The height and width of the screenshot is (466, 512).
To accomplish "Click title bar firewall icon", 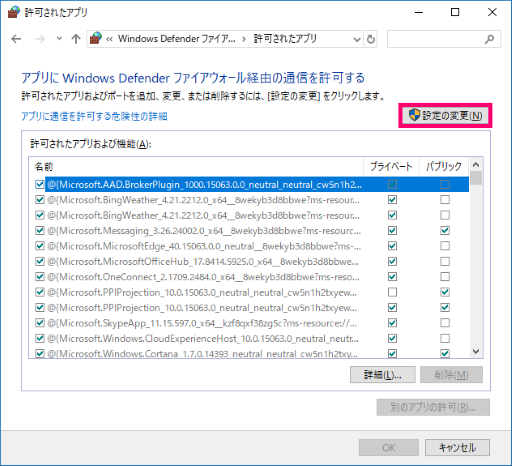I will tap(14, 12).
